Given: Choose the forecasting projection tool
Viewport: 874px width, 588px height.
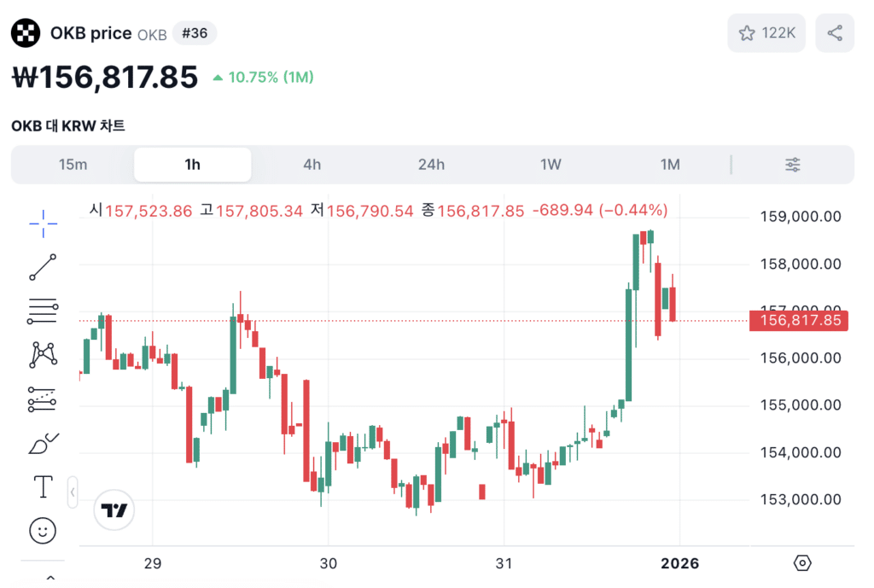Looking at the screenshot, I should point(43,399).
